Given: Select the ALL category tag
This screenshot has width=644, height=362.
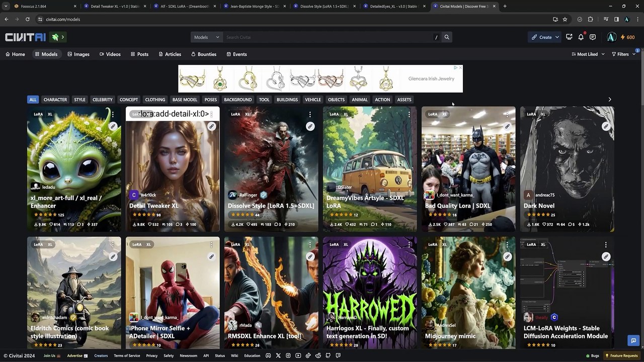Looking at the screenshot, I should tap(33, 100).
